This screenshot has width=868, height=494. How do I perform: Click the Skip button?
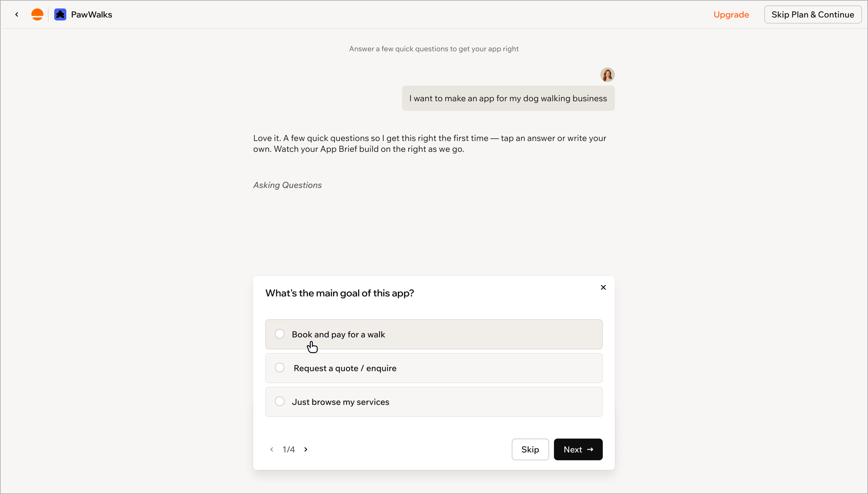[x=530, y=449]
